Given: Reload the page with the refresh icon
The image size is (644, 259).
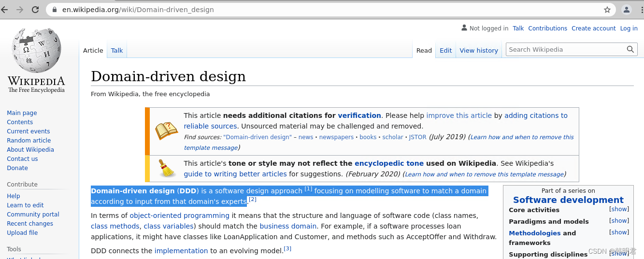Looking at the screenshot, I should pyautogui.click(x=35, y=10).
